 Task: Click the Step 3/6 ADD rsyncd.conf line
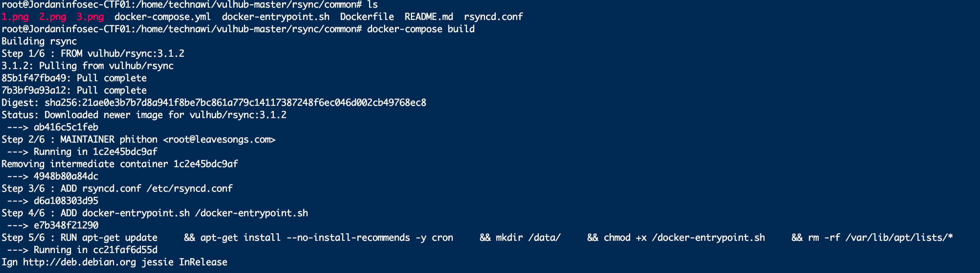pyautogui.click(x=117, y=189)
